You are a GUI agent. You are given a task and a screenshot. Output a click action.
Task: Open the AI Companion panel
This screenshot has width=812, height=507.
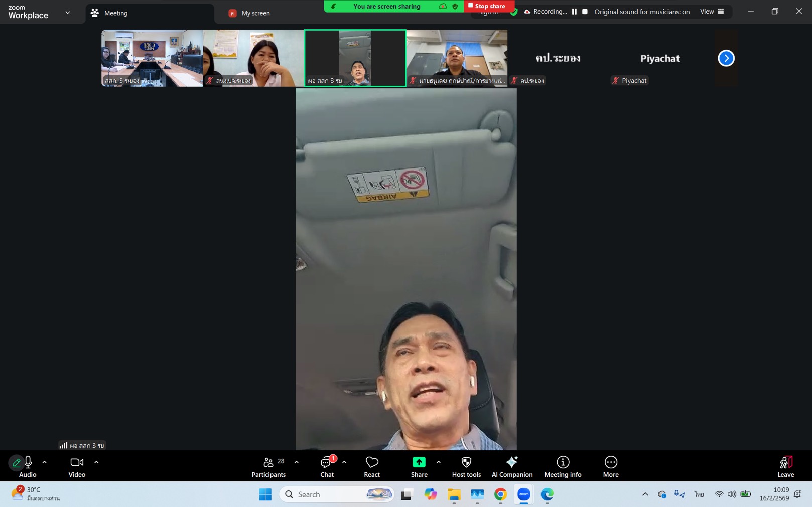coord(512,466)
